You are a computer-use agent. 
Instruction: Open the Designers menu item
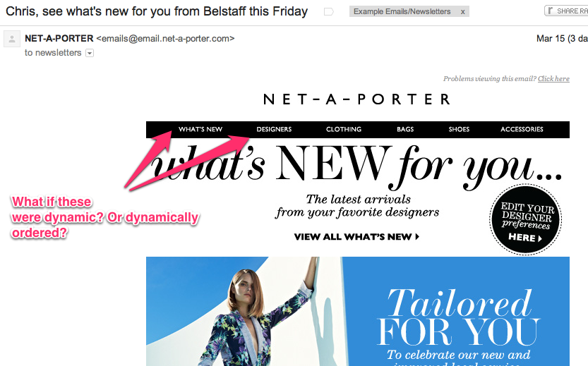tap(274, 130)
